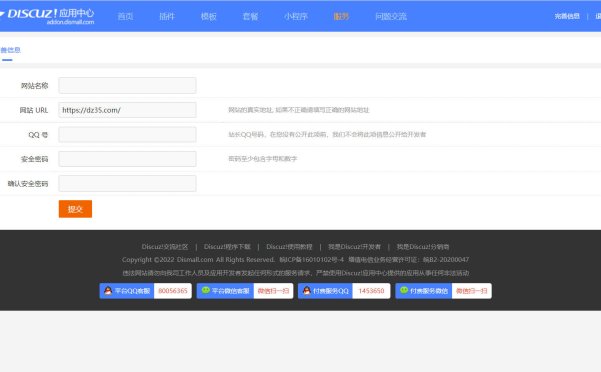
Task: Open the 插件 nav item
Action: (x=167, y=16)
